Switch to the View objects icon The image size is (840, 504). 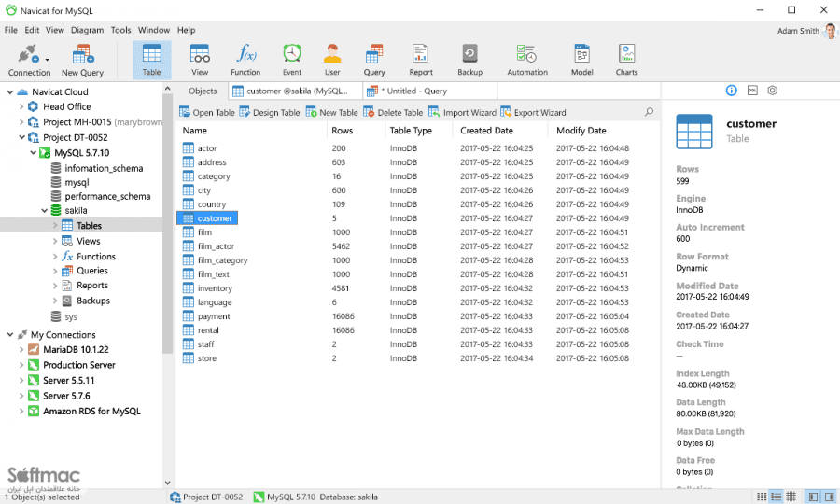coord(200,60)
